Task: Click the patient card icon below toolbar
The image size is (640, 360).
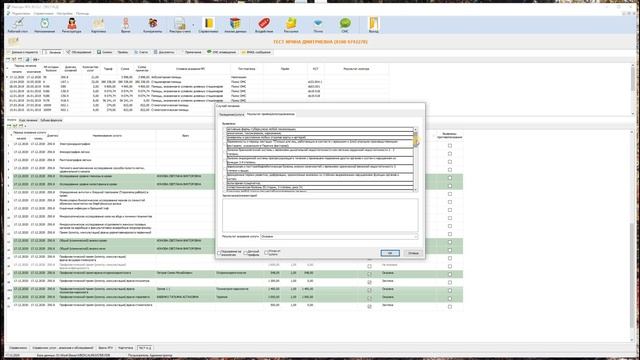Action: pos(13,41)
